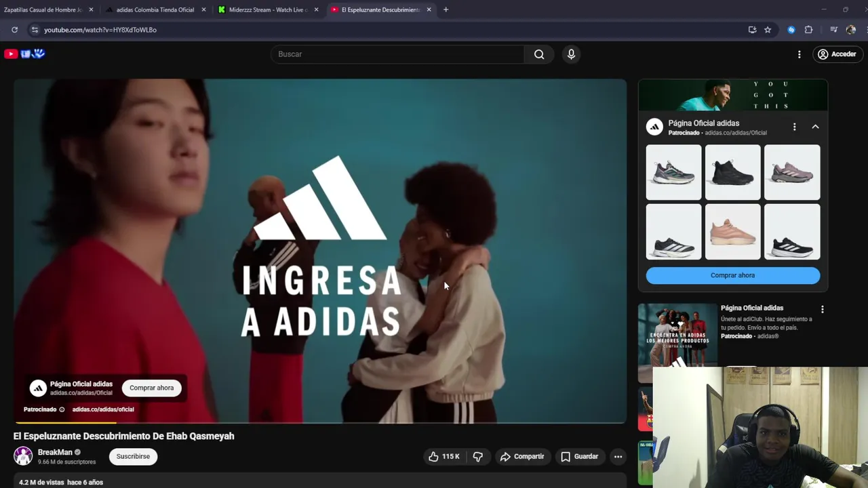868x488 pixels.
Task: Switch to Miderzzz Stream tab
Action: coord(268,10)
